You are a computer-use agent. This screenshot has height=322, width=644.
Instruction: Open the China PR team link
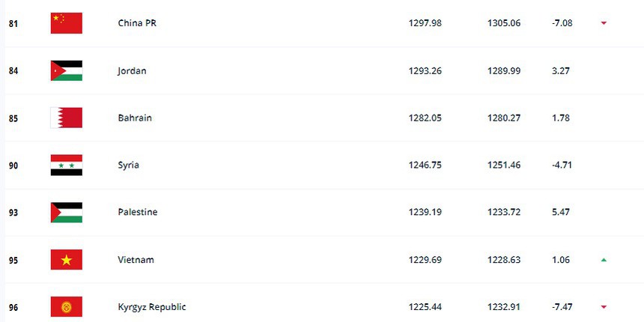137,23
